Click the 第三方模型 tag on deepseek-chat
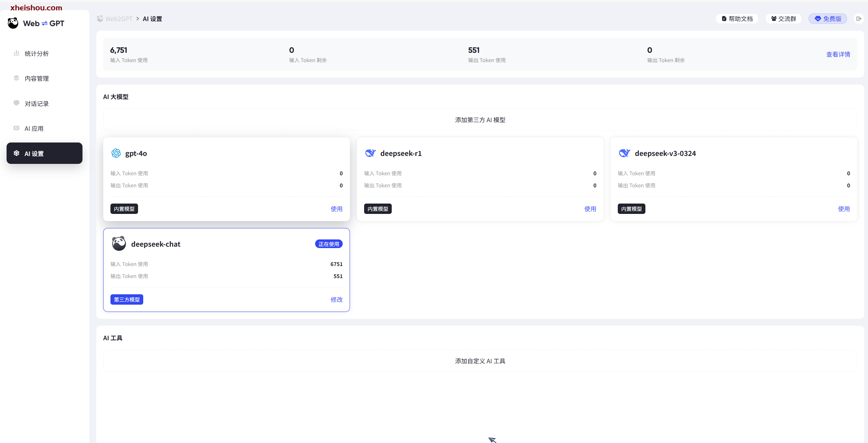Screen dimensions: 868x443 [127, 299]
